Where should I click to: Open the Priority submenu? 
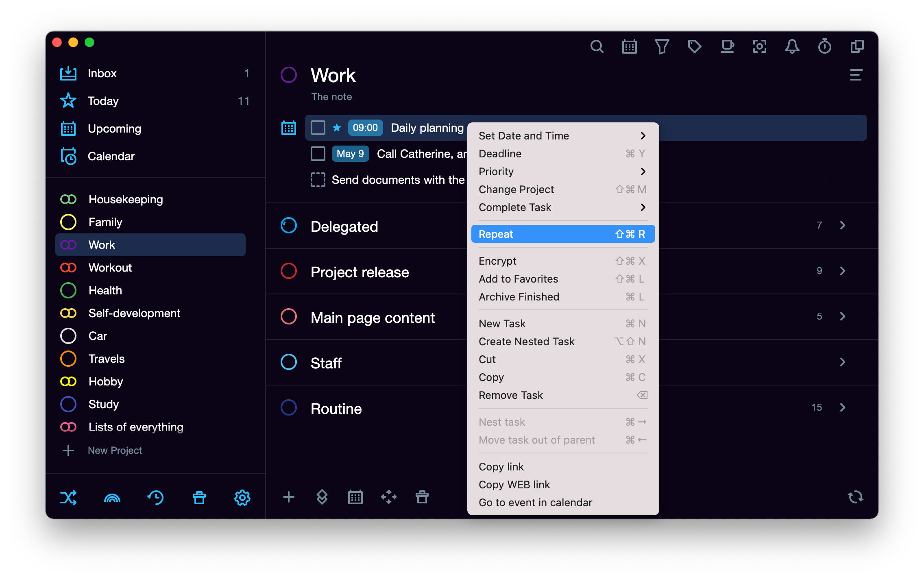click(563, 172)
